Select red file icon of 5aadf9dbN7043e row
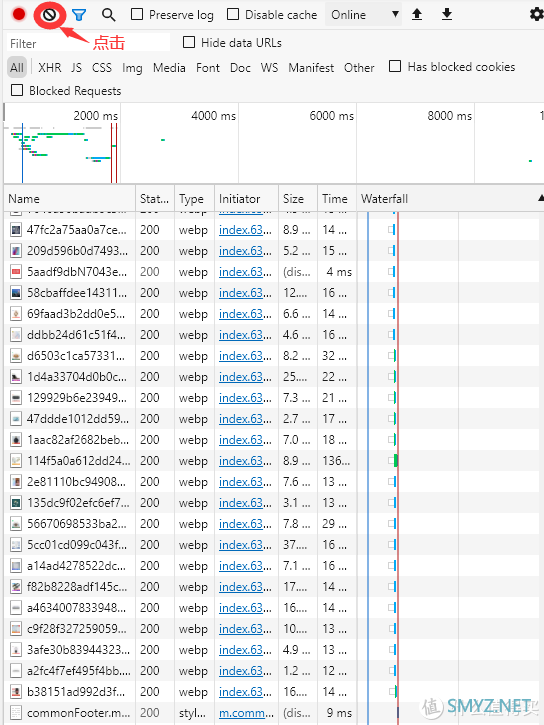 (16, 272)
